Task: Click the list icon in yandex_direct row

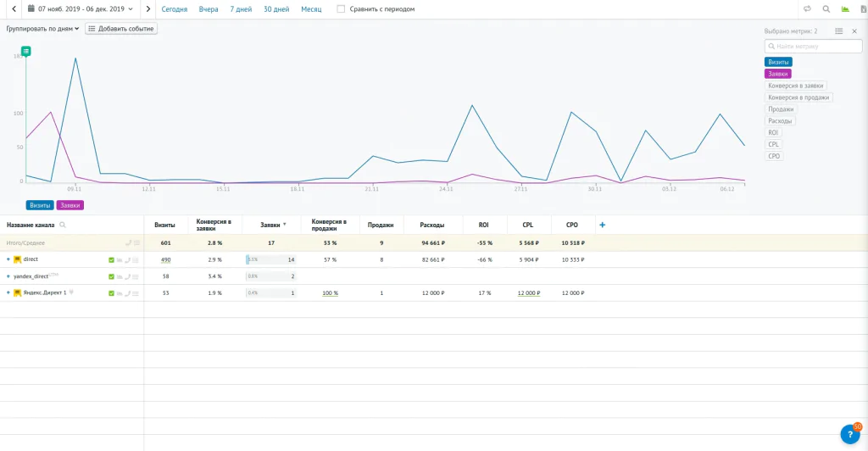Action: 136,276
